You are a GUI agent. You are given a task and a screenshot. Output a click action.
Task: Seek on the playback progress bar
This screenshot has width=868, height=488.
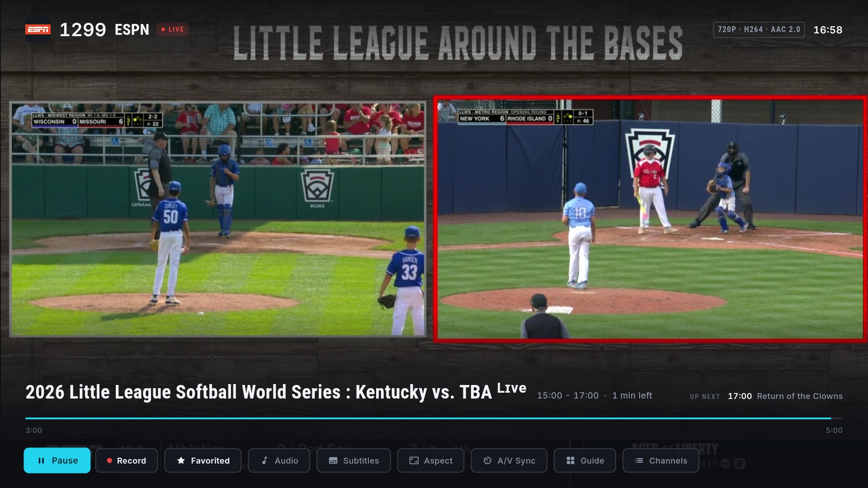(434, 418)
